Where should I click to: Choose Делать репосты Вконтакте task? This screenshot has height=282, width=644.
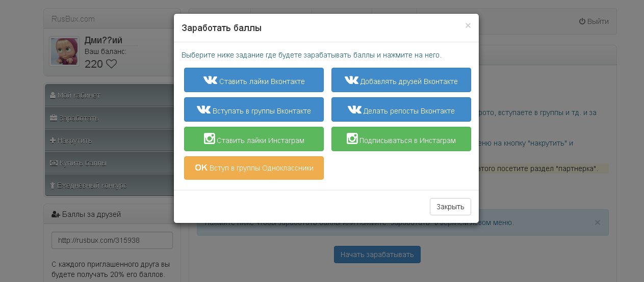coord(401,109)
